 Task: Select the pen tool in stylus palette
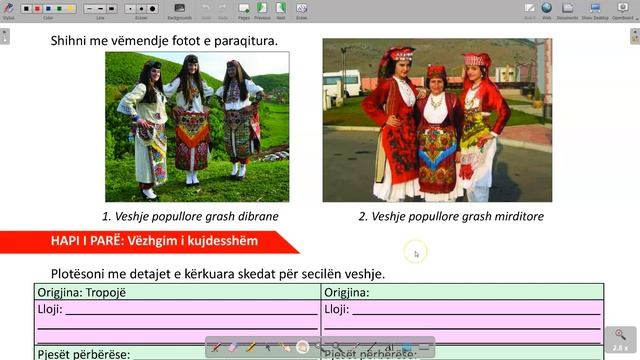click(216, 347)
